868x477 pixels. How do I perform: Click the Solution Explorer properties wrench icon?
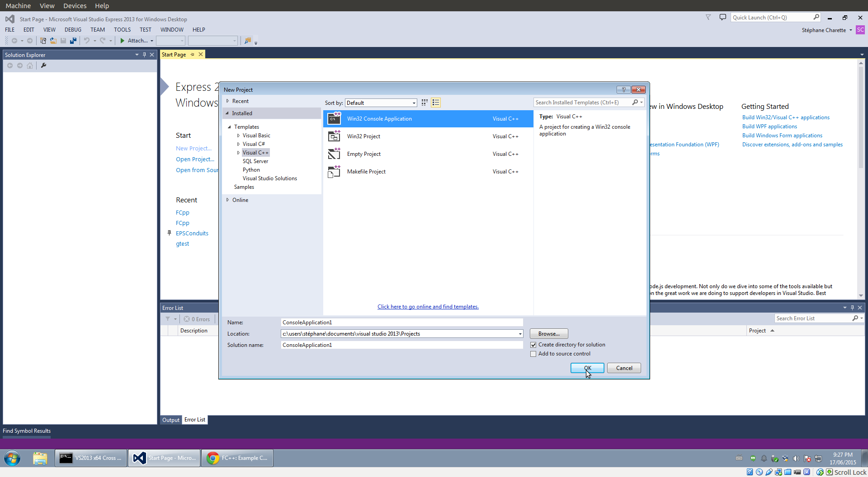click(43, 65)
